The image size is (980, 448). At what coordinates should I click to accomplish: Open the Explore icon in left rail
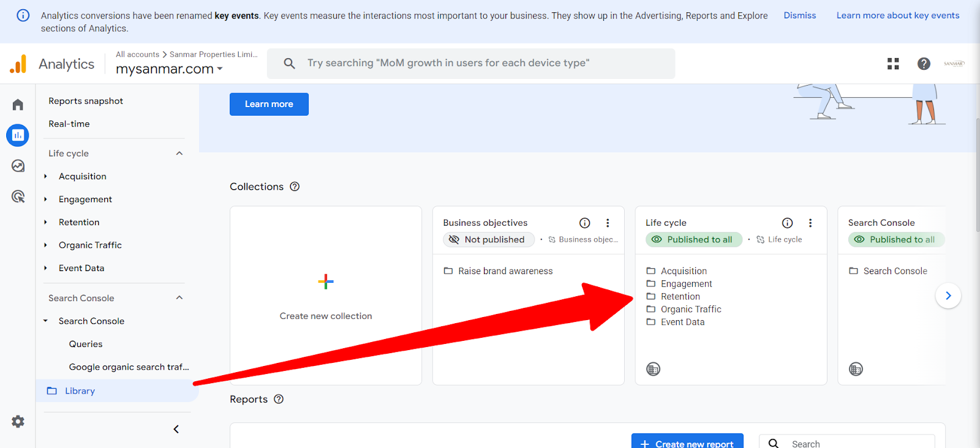[x=18, y=166]
